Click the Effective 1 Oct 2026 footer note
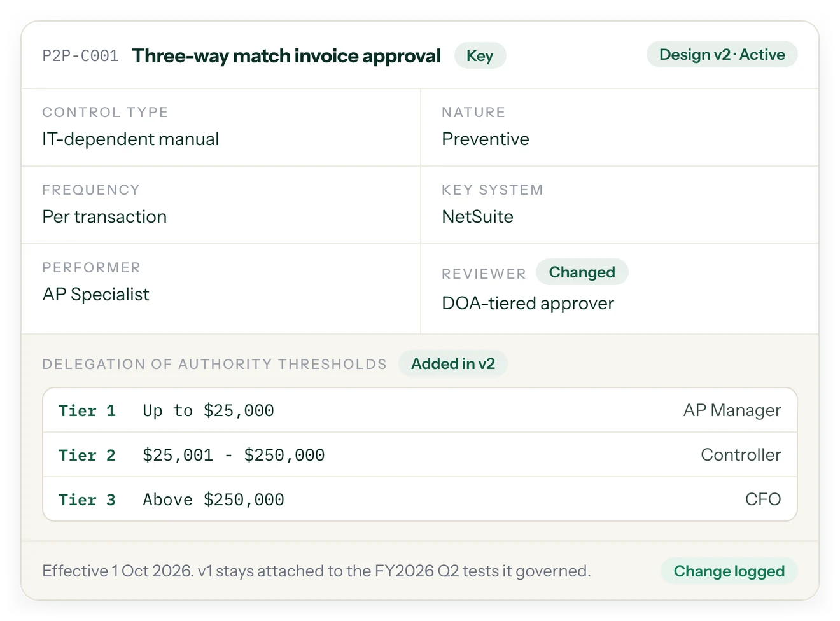 (x=316, y=571)
